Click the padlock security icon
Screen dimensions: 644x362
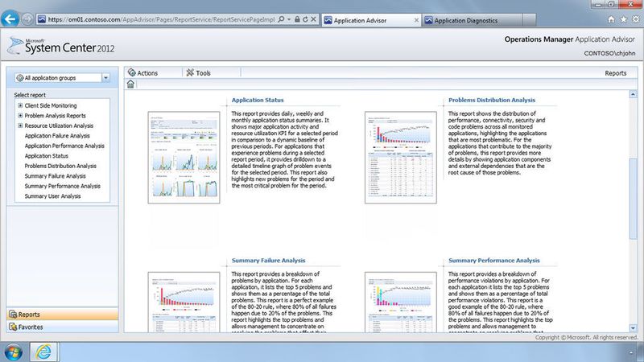pyautogui.click(x=297, y=19)
